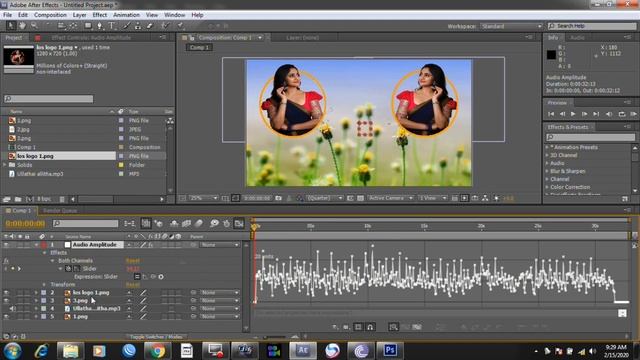Screen dimensions: 640x360
Task: Toggle the Both Channels fx switch
Action: 6,260
